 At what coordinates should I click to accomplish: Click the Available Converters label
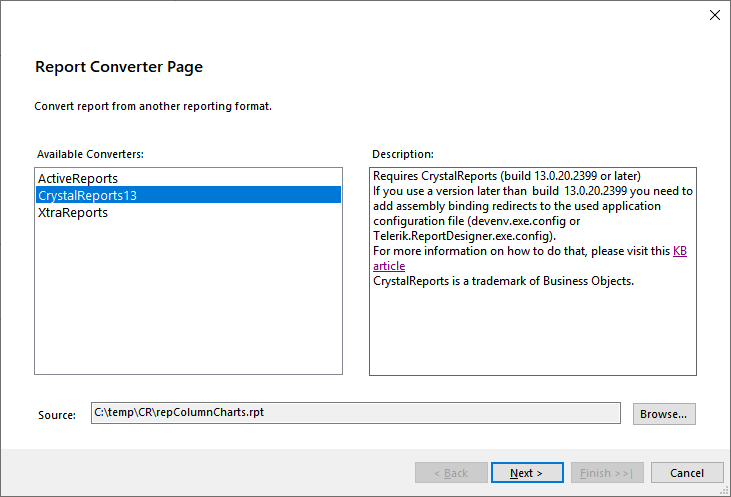point(90,154)
